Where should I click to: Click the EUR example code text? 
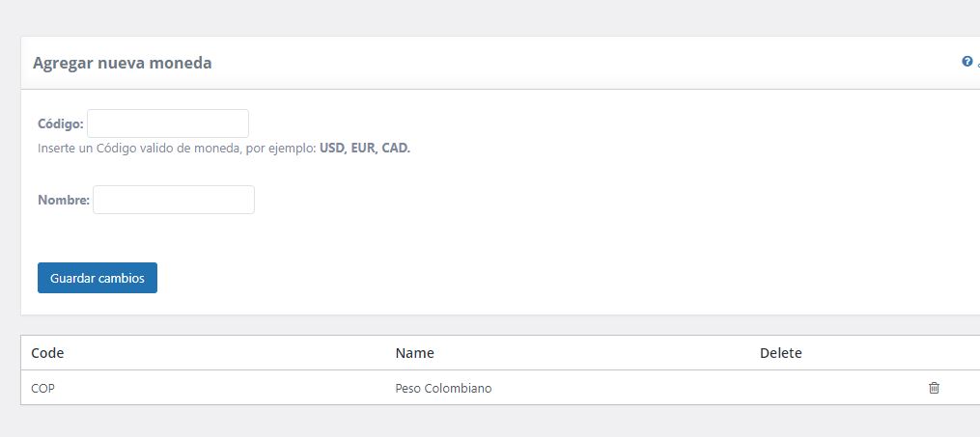tap(363, 149)
